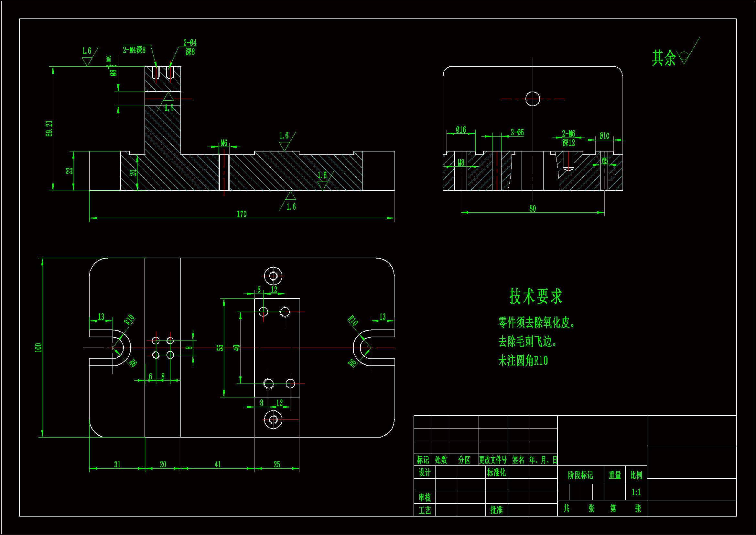756x535 pixels.
Task: Select the 2-Ø5 dimension text
Action: tap(517, 132)
